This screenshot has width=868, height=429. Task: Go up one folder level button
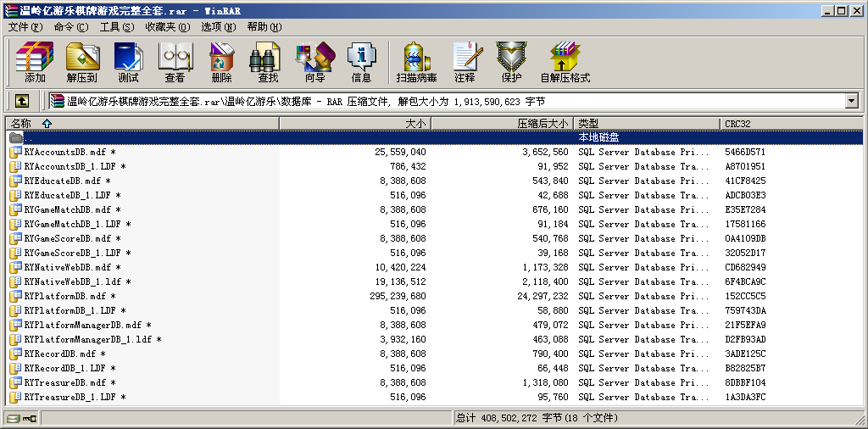[22, 101]
